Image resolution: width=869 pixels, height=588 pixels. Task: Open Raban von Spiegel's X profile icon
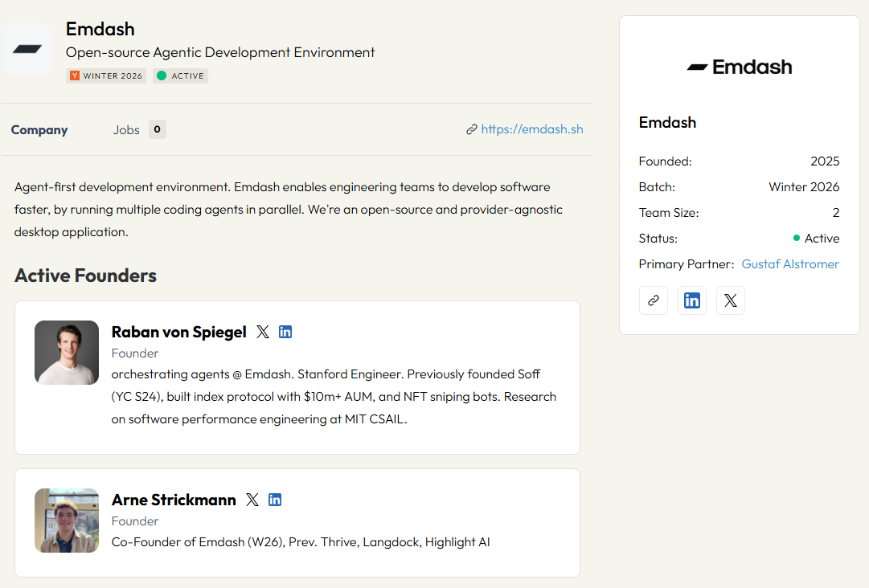[263, 332]
